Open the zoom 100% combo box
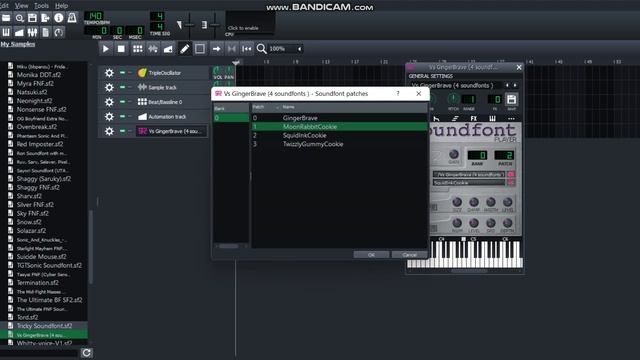 (x=286, y=49)
